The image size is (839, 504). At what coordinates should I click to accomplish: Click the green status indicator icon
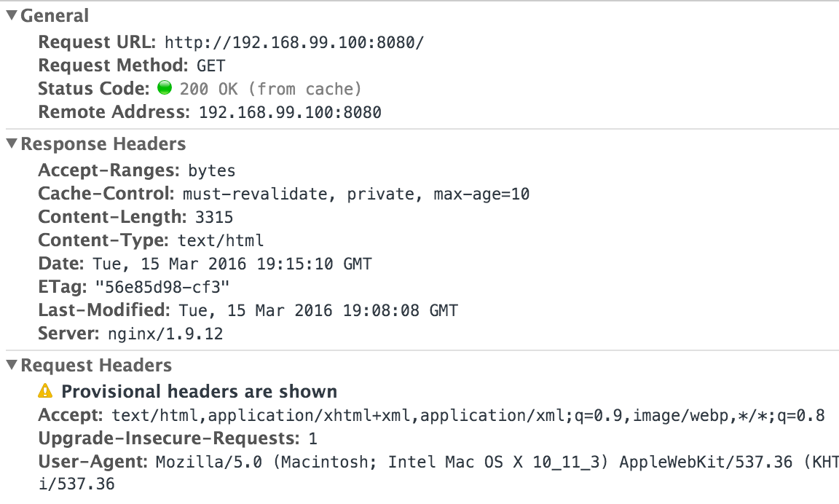point(165,87)
